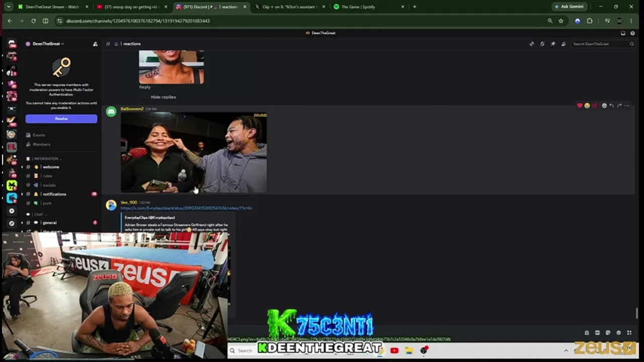Open Discord help question mark icon
The height and width of the screenshot is (362, 644).
632,33
